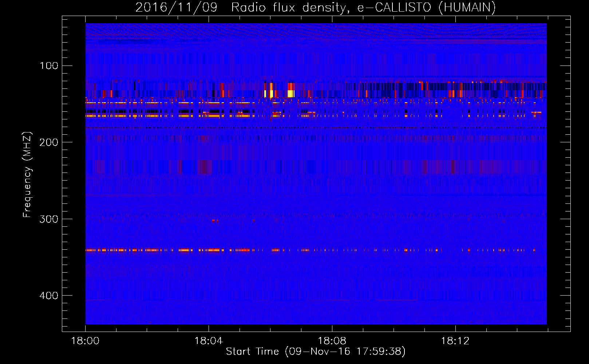Click the 'Frequency (MHZ)' axis label
This screenshot has height=364, width=589.
point(27,175)
